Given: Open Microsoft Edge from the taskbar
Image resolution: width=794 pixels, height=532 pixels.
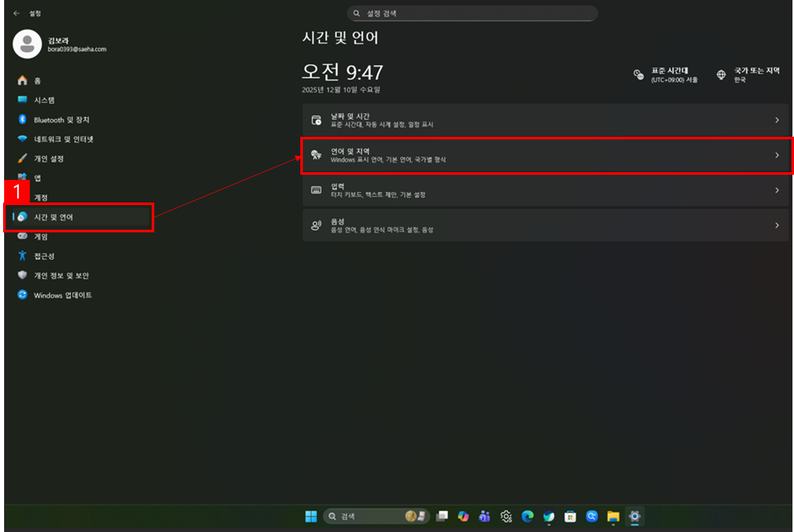Looking at the screenshot, I should tap(527, 516).
